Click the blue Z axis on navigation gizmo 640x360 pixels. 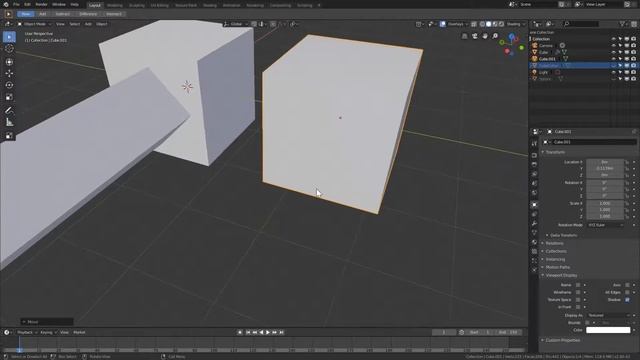pyautogui.click(x=511, y=37)
